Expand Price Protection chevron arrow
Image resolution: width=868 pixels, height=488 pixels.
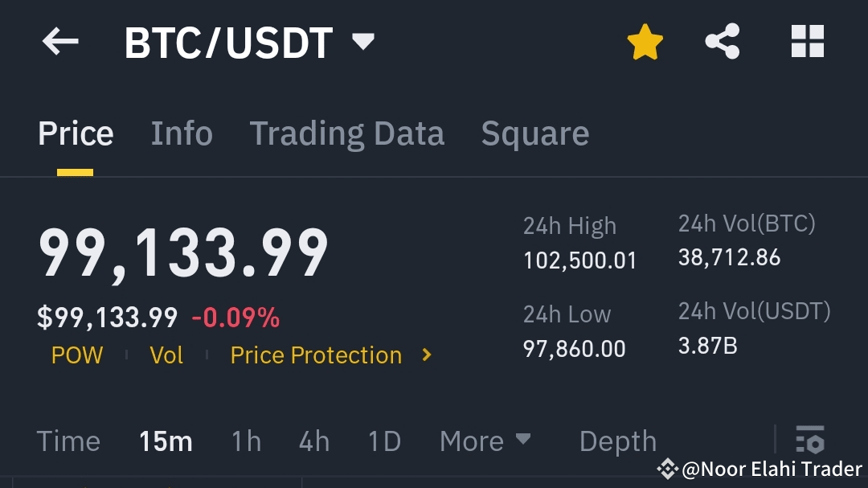(426, 355)
